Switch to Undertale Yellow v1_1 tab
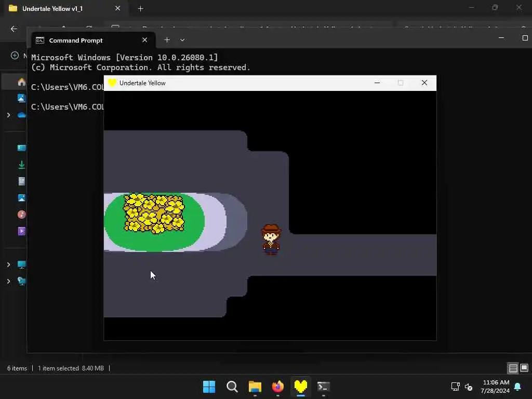The width and height of the screenshot is (532, 399). (x=52, y=8)
